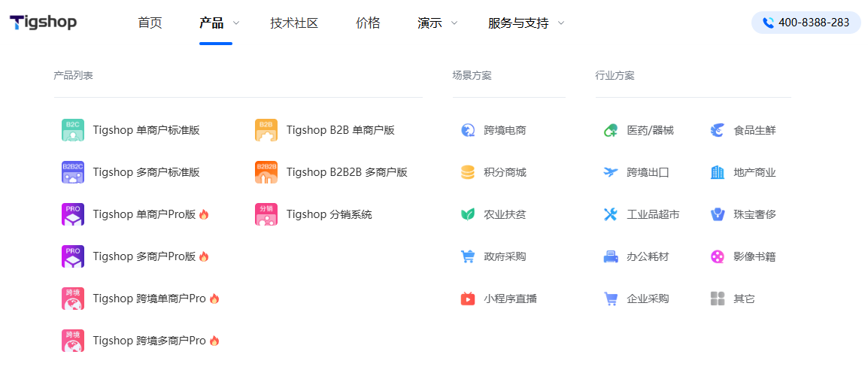Click the PRO icon beside 多商户Pro版
Screen dimensions: 868x391
[72, 256]
